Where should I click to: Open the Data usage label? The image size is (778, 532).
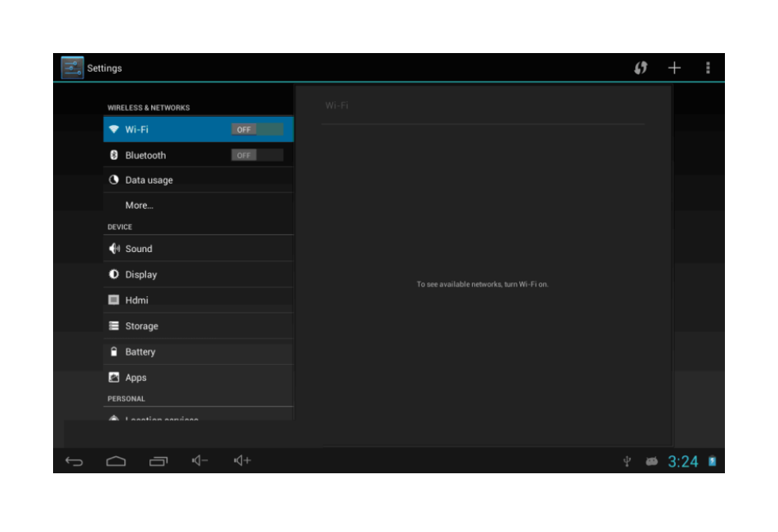[x=149, y=180]
